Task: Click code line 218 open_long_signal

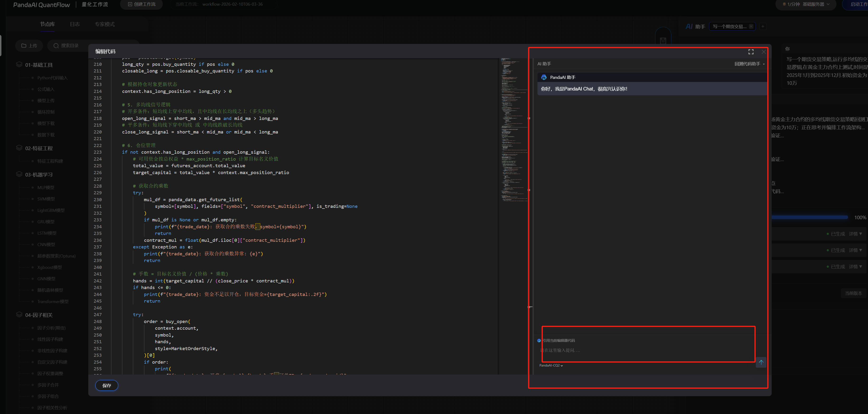Action: point(200,119)
